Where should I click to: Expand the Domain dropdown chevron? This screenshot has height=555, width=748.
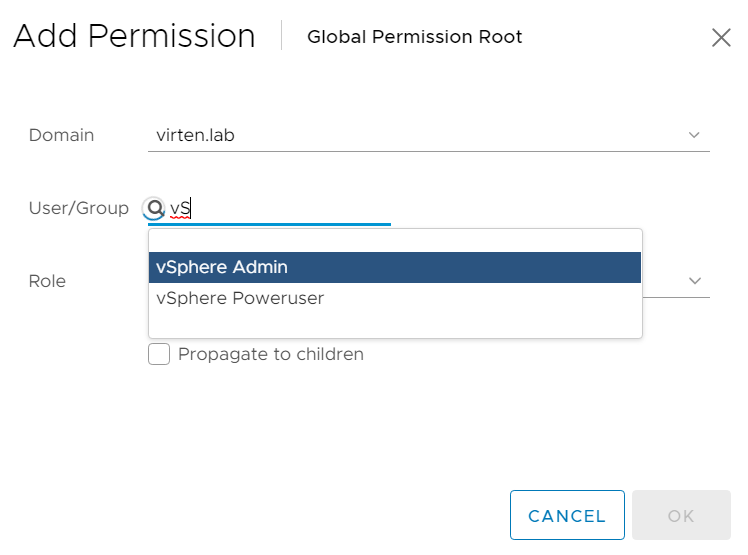point(694,135)
